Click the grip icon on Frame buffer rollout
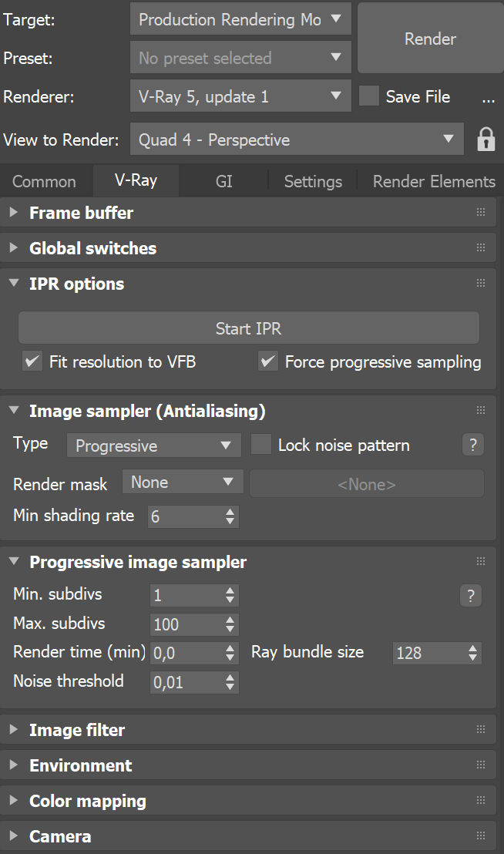Image resolution: width=504 pixels, height=854 pixels. 481,213
